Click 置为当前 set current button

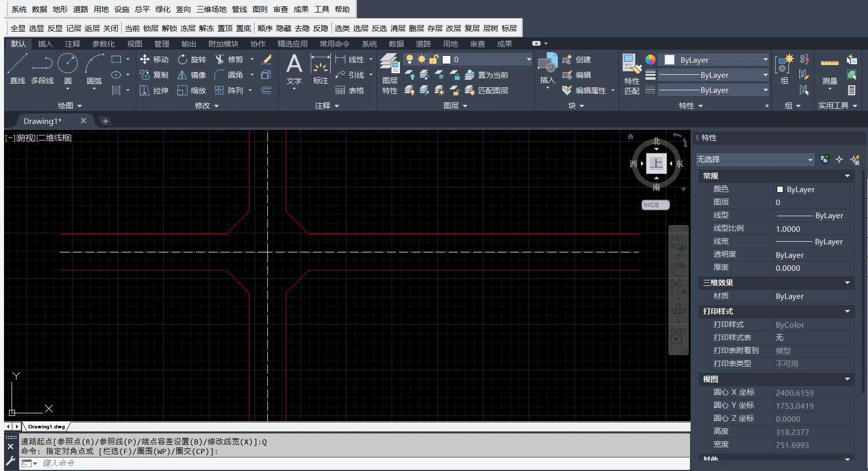487,75
